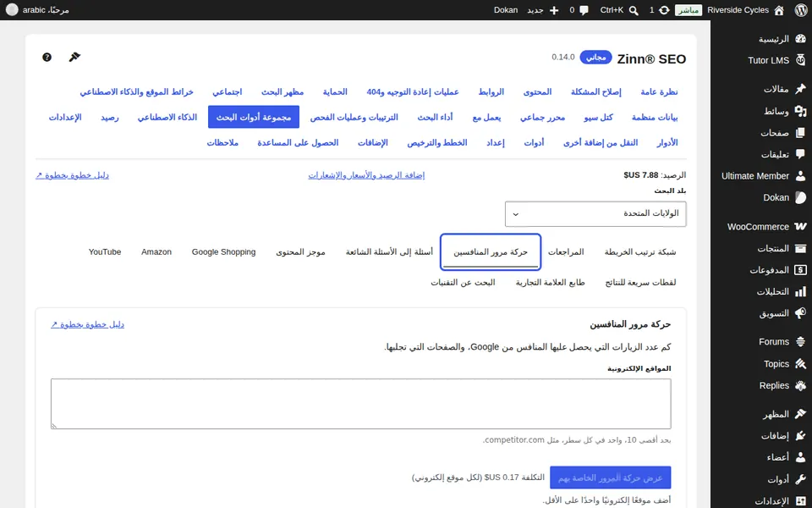This screenshot has height=508, width=812.
Task: Open the WordPress logo menu
Action: [x=801, y=10]
